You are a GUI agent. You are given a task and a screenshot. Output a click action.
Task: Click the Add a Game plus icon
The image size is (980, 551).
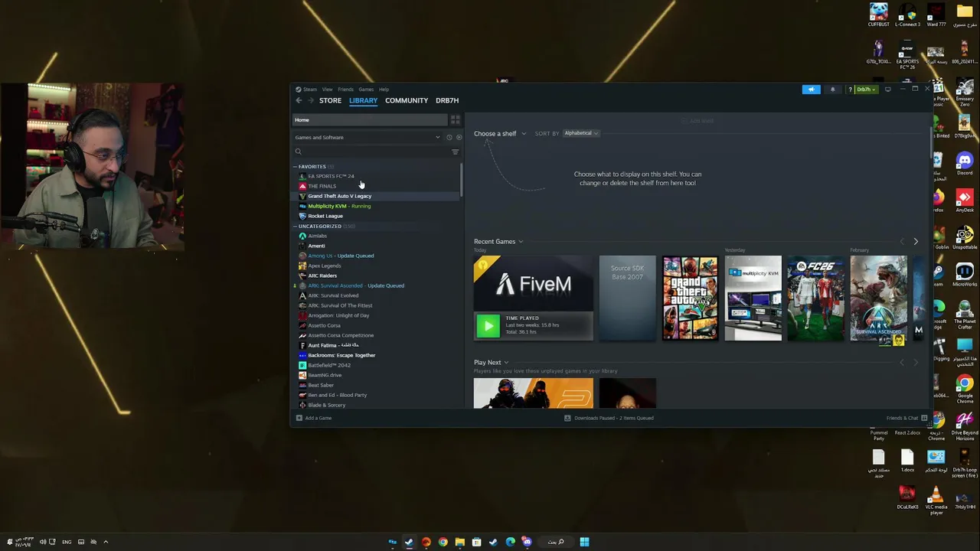click(299, 418)
